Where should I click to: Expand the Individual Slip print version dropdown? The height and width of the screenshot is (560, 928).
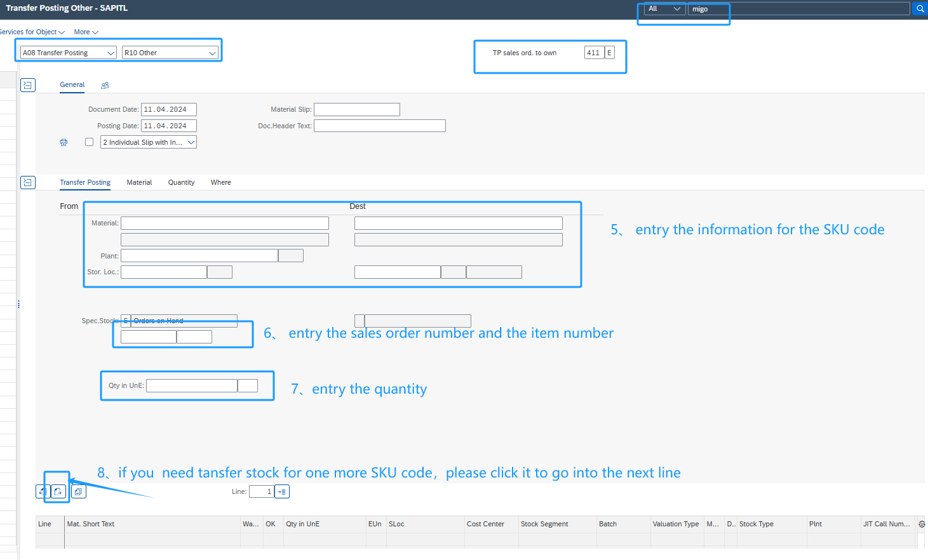pyautogui.click(x=148, y=142)
